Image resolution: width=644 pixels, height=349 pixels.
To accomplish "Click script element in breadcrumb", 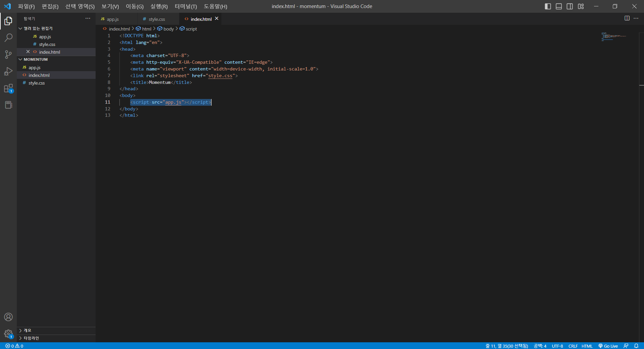I will click(189, 29).
